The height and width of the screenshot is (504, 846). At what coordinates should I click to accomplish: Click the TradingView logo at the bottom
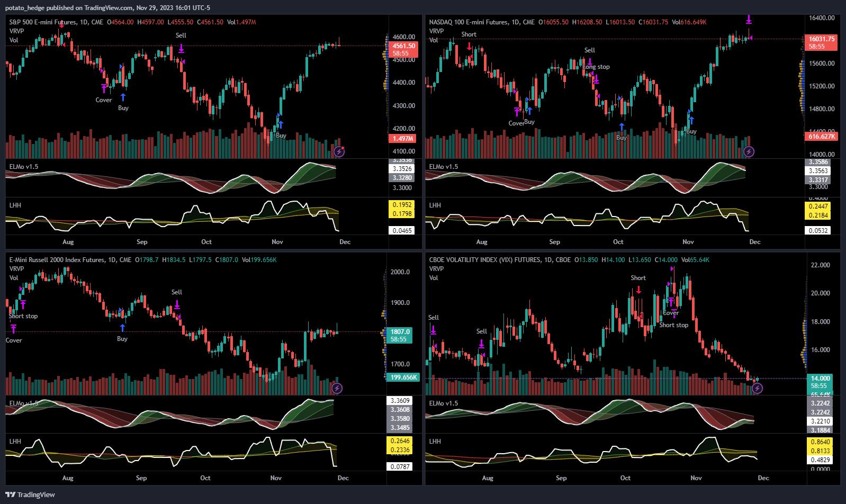[30, 494]
